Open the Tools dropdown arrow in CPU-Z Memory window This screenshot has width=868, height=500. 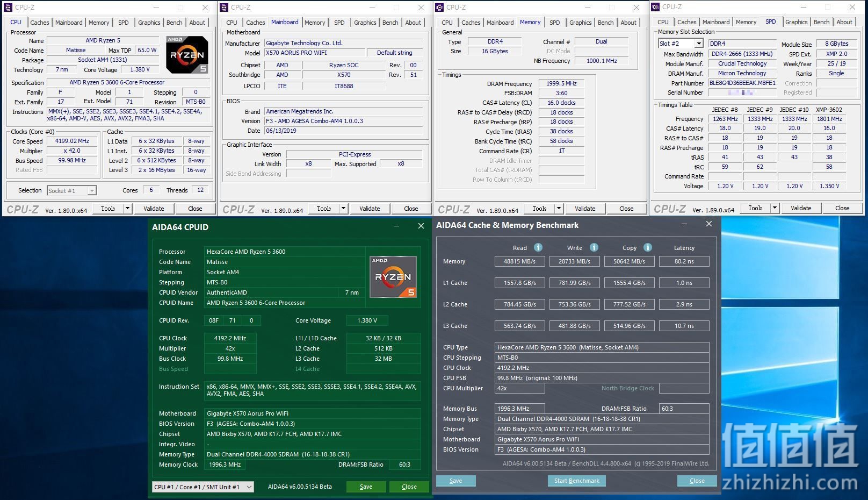[559, 209]
